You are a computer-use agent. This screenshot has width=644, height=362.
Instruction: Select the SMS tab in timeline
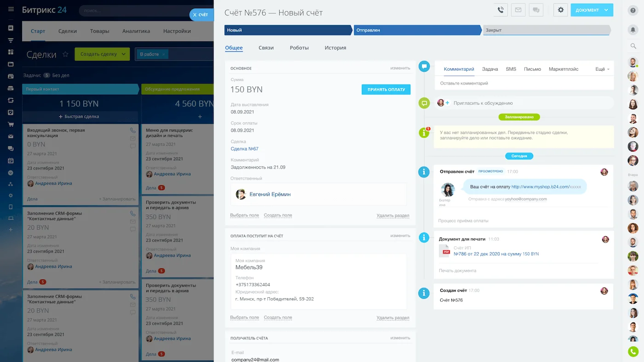coord(511,69)
